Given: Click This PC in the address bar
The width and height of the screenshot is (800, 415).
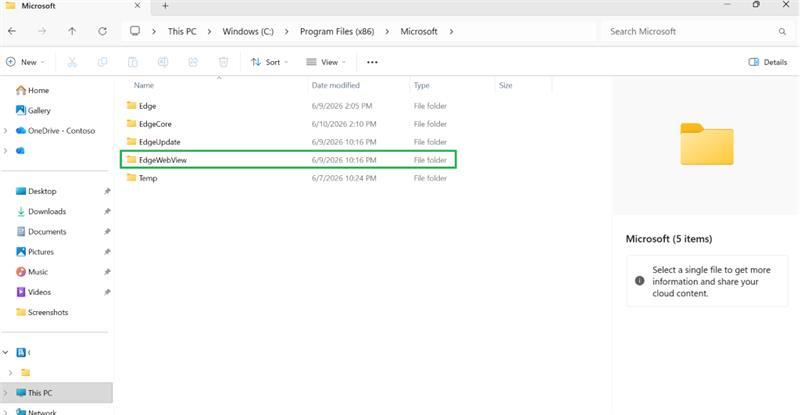Looking at the screenshot, I should (182, 31).
